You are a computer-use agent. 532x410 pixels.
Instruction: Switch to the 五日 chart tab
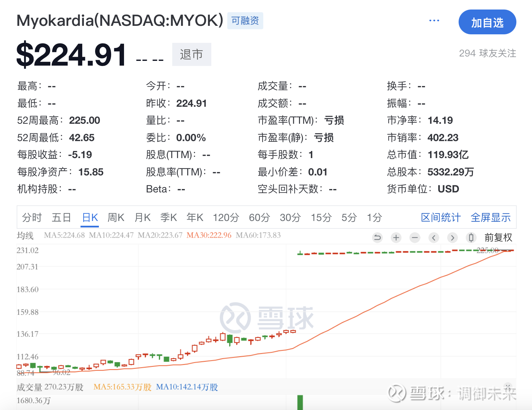(61, 218)
